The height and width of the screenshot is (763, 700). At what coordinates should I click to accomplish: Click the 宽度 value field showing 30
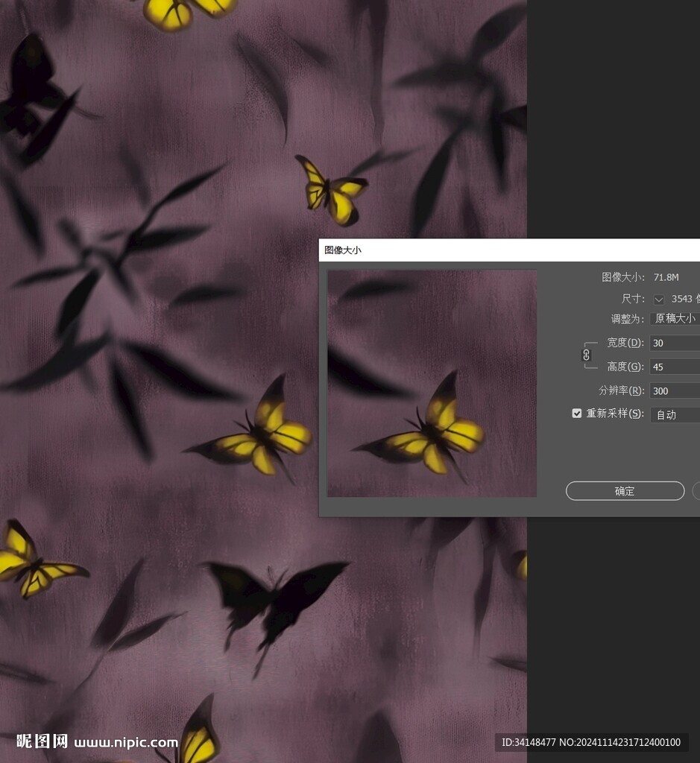[674, 343]
